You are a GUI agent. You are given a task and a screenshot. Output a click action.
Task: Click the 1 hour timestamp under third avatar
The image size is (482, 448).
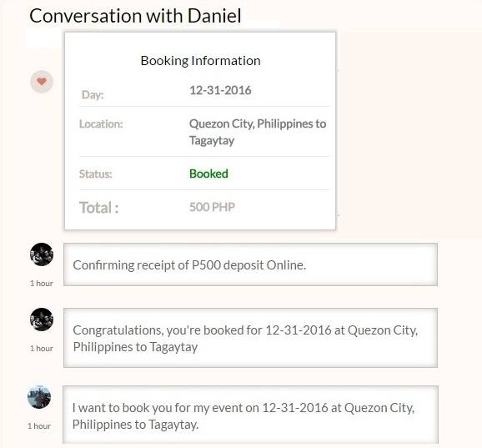coord(39,425)
